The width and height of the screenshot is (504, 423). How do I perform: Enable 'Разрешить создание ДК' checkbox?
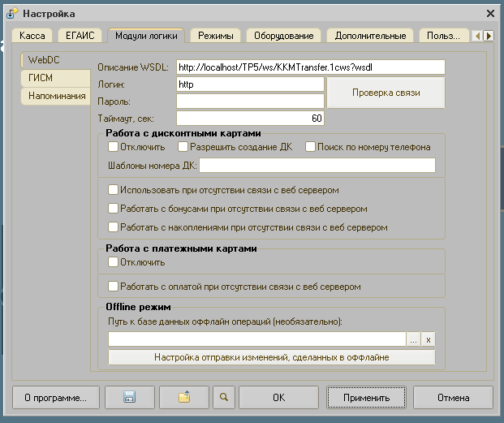(183, 147)
